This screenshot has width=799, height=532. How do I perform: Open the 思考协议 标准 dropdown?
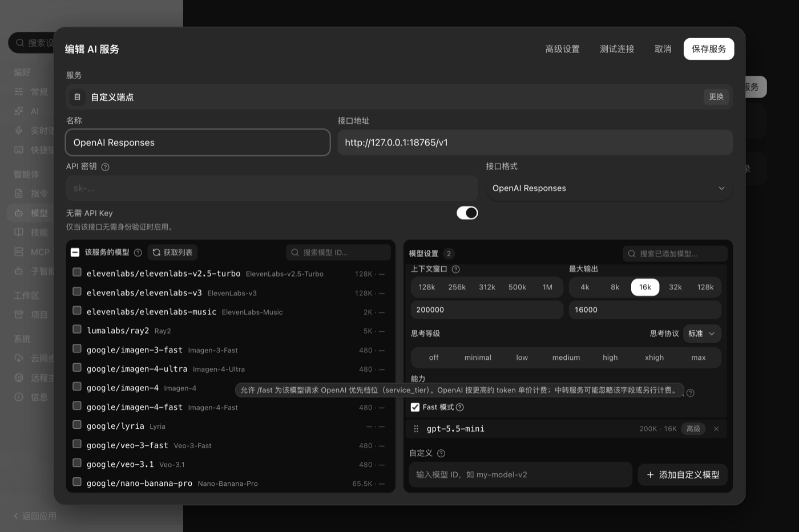pos(702,334)
